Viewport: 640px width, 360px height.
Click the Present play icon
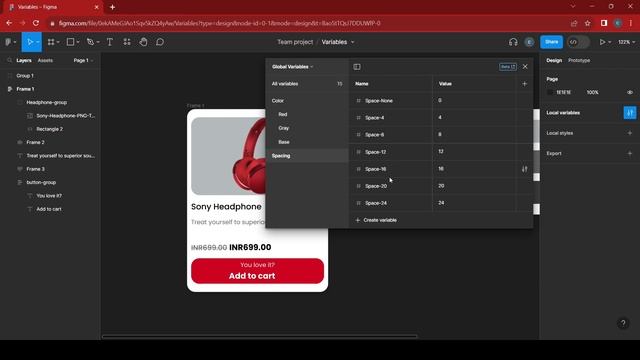point(602,42)
